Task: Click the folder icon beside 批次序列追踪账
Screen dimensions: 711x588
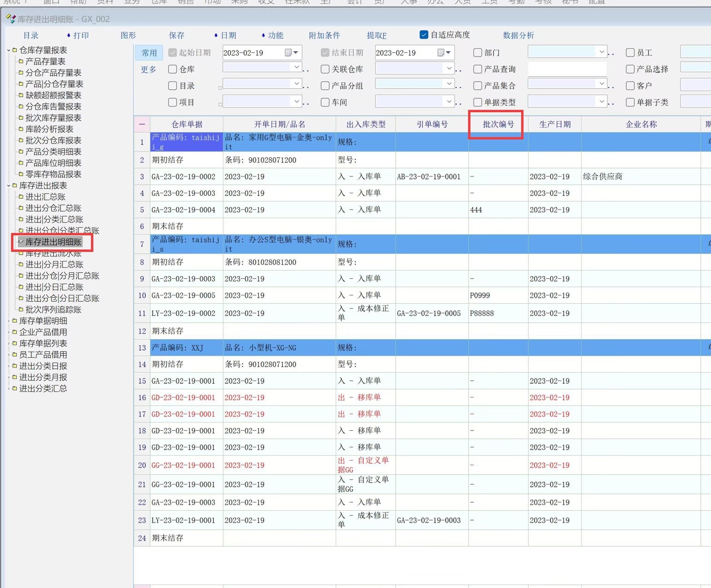Action: pos(21,309)
